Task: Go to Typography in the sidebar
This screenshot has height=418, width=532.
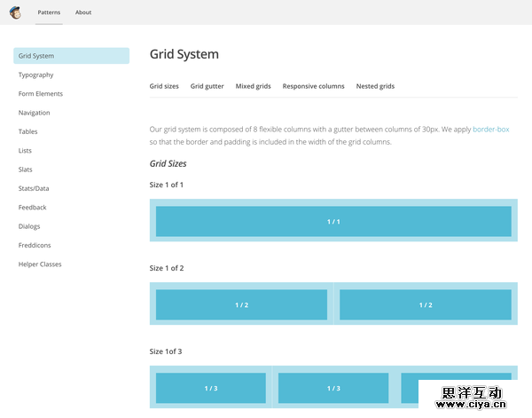Action: pos(36,75)
